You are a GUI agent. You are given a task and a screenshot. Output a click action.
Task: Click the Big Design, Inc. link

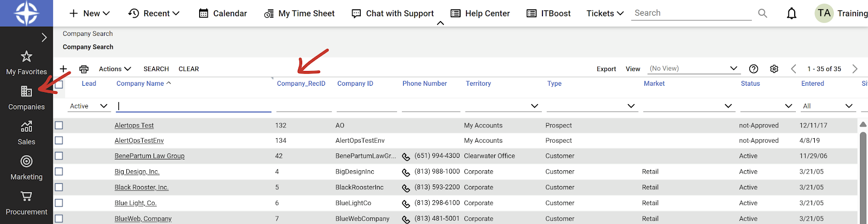tap(137, 172)
